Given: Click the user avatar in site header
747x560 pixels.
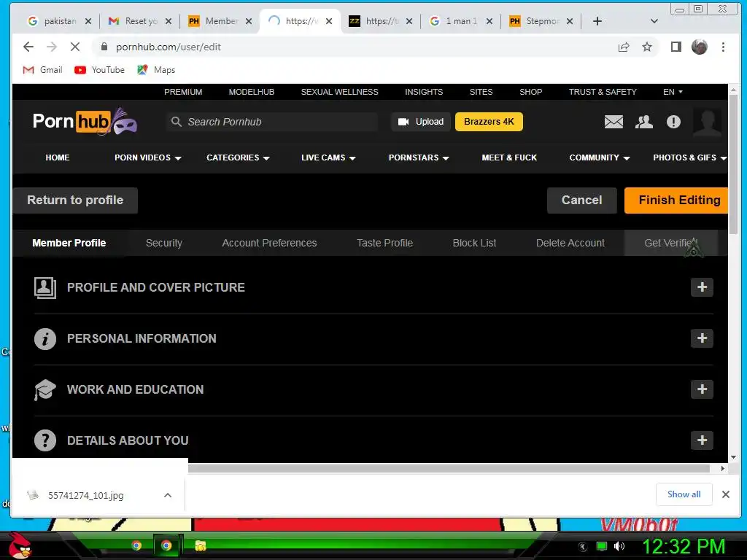Looking at the screenshot, I should pyautogui.click(x=707, y=122).
